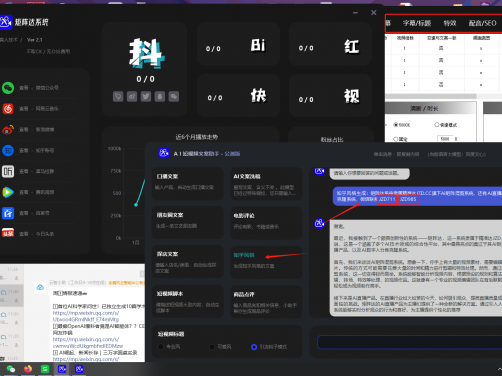The width and height of the screenshot is (502, 376).
Task: Open the 商品点评 card
Action: 266,301
